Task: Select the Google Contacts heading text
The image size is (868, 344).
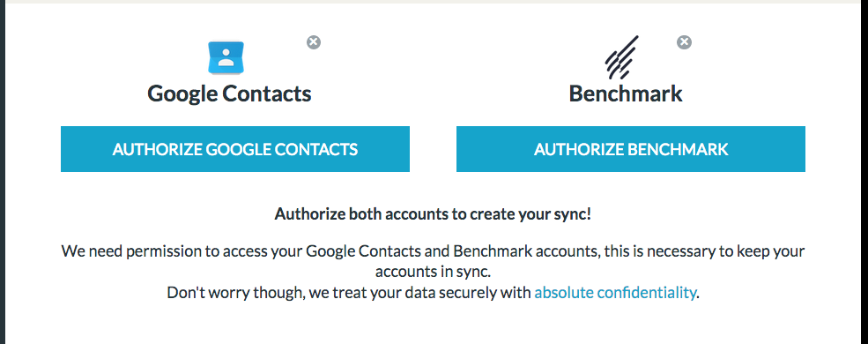Action: [229, 93]
